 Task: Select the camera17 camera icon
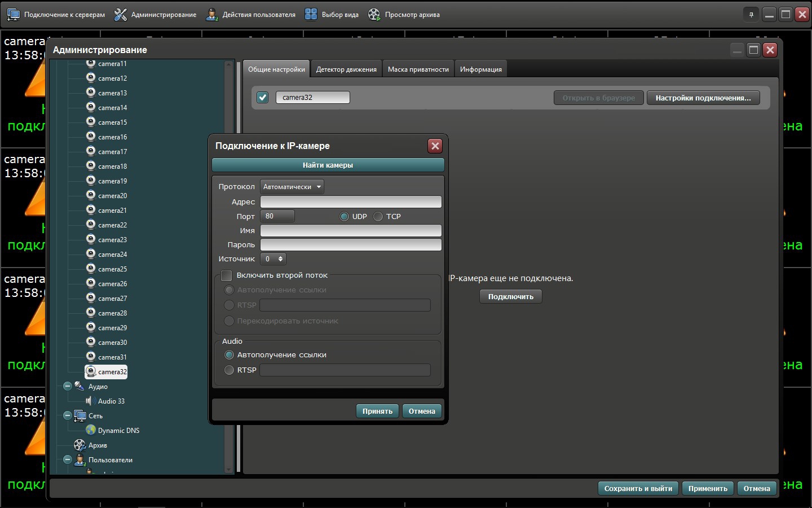click(x=91, y=151)
